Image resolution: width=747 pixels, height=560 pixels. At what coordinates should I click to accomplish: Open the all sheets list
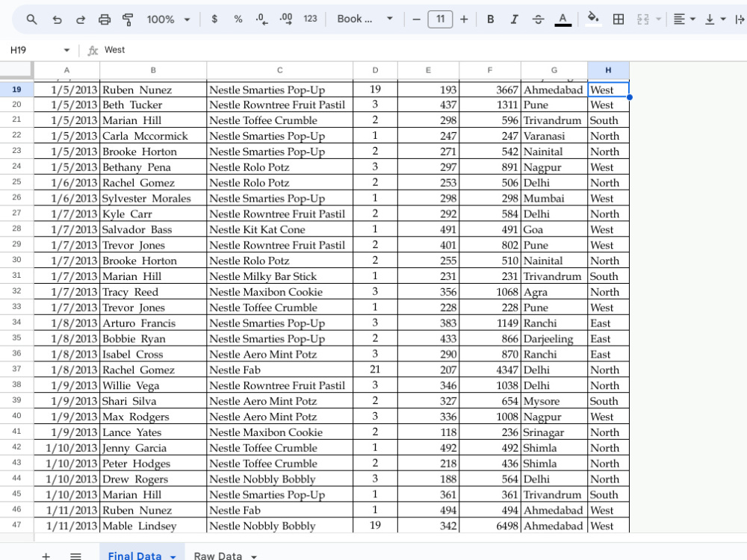pos(75,556)
